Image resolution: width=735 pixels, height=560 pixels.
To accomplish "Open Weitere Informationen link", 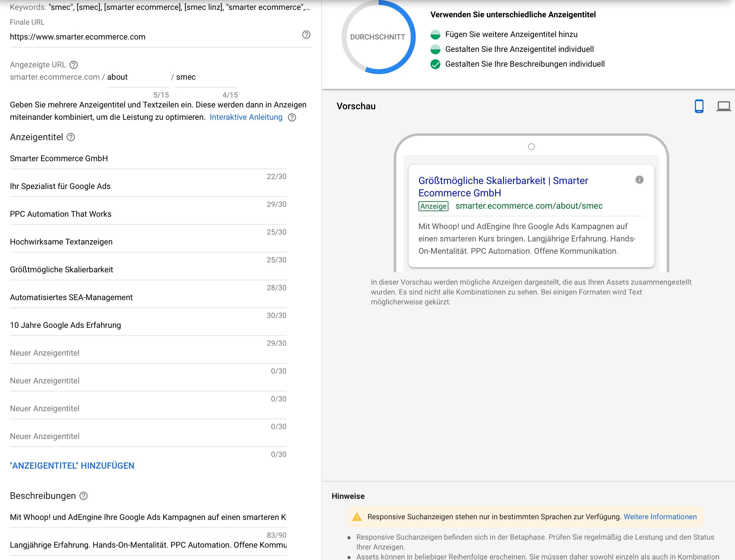I will pyautogui.click(x=660, y=517).
